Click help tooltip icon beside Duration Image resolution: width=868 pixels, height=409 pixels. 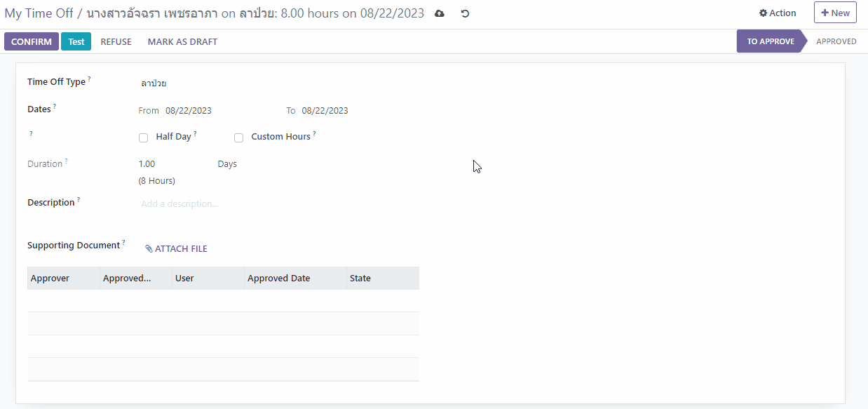(67, 161)
